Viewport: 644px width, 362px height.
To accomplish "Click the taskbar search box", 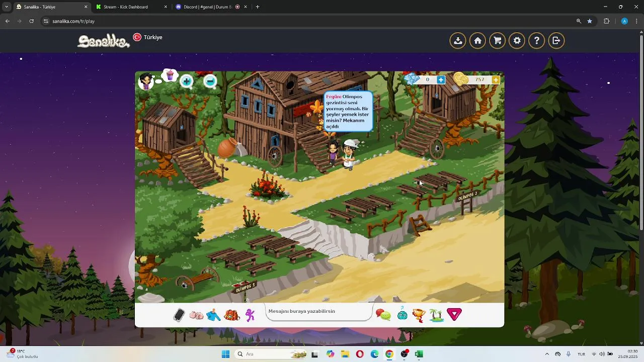I will coord(272,354).
